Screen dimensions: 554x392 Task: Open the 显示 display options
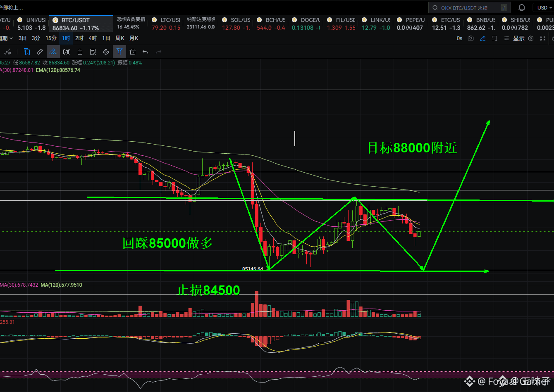tap(519, 38)
